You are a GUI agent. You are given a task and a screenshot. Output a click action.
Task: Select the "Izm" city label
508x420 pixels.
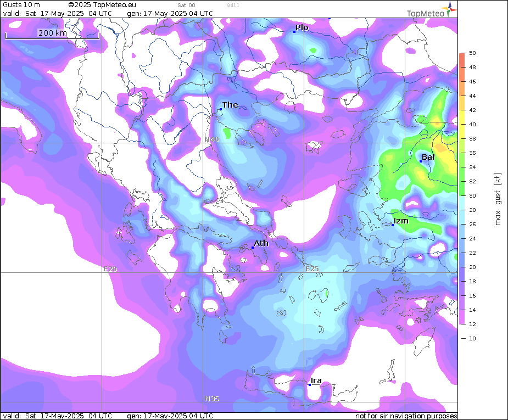click(401, 221)
